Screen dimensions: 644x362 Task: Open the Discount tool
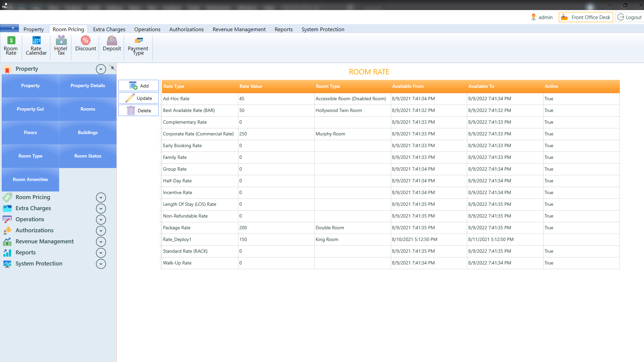86,44
